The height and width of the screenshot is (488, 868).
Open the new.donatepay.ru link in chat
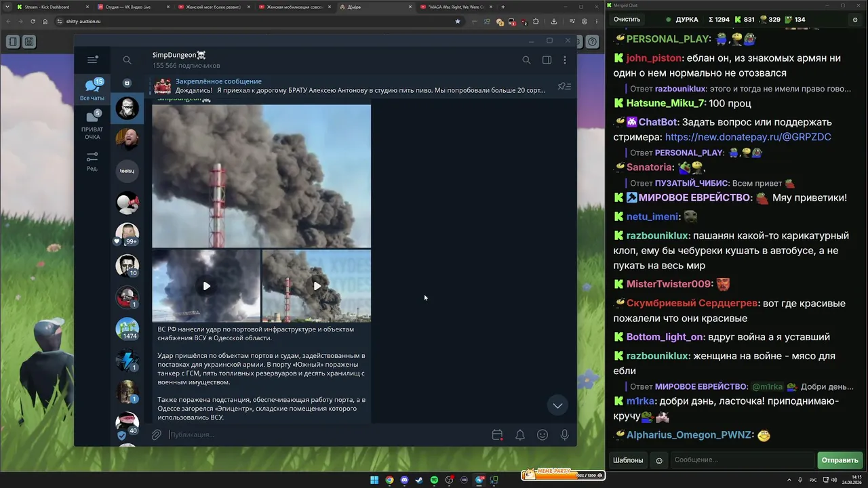748,137
